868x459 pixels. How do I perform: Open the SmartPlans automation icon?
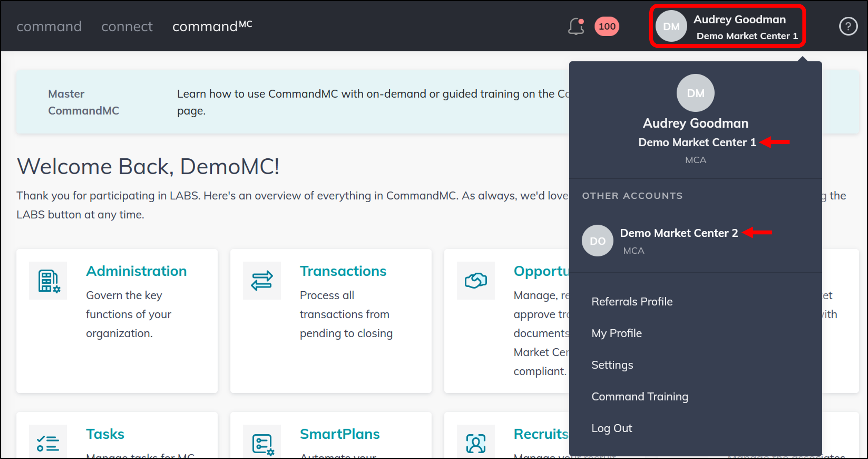262,444
